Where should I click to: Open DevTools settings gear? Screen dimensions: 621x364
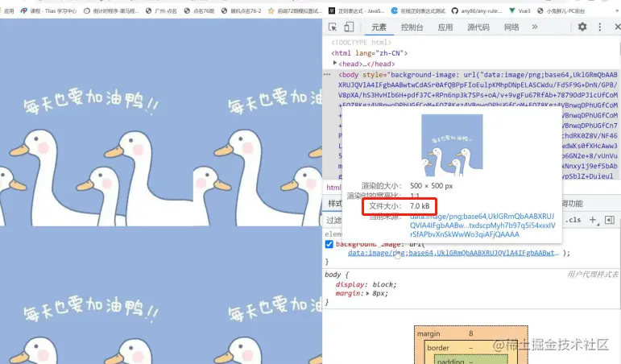[582, 27]
